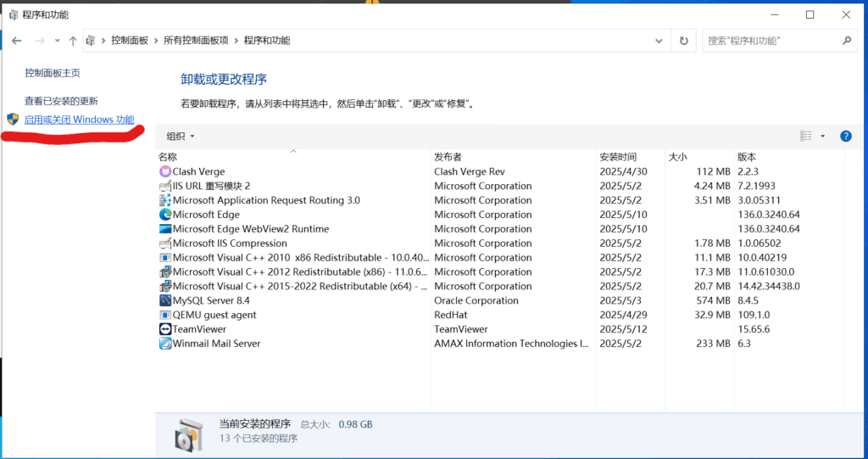Click the Winmail Mail Server icon
The image size is (868, 459).
tap(165, 344)
